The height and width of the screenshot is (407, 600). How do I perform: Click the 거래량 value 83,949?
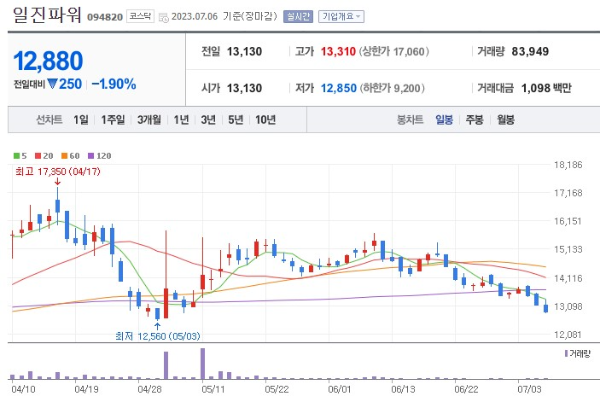tap(530, 51)
